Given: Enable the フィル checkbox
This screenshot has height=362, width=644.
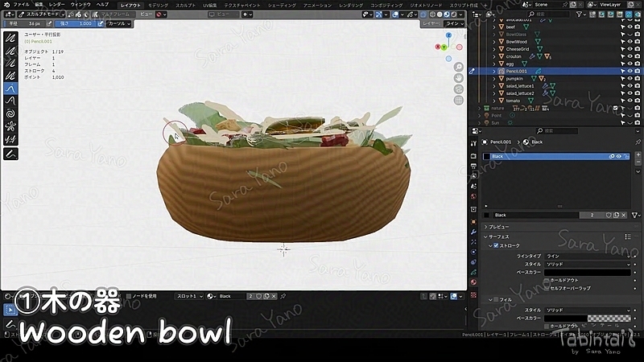Looking at the screenshot, I should click(x=496, y=299).
